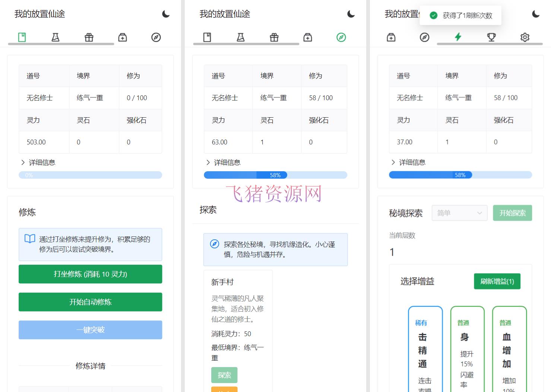Viewport: 551px width, 392px height.
Task: Select the alchemy flask icon
Action: 56,37
